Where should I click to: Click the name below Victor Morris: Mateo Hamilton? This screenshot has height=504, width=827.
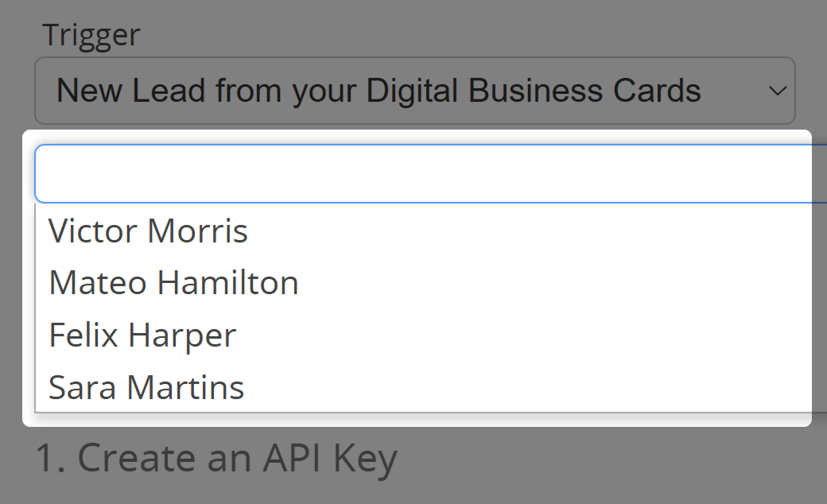[173, 283]
